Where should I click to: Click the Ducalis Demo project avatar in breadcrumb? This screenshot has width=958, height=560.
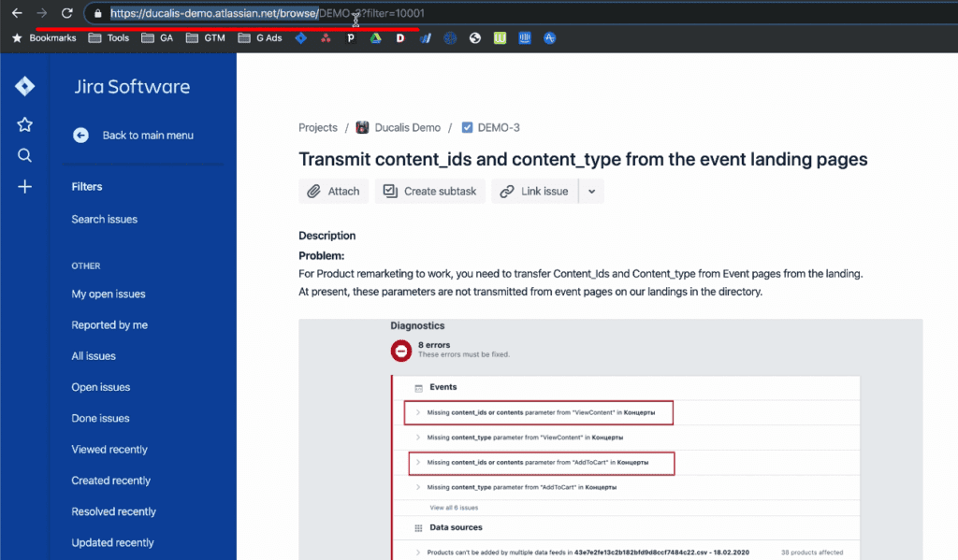pyautogui.click(x=363, y=127)
